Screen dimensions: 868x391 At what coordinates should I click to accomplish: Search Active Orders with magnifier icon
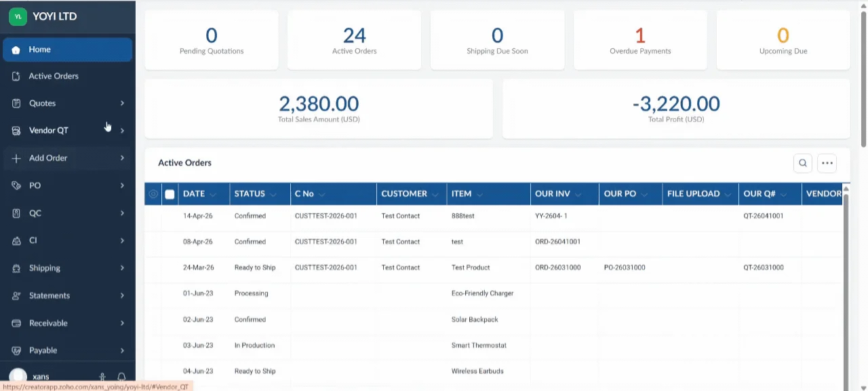point(803,163)
